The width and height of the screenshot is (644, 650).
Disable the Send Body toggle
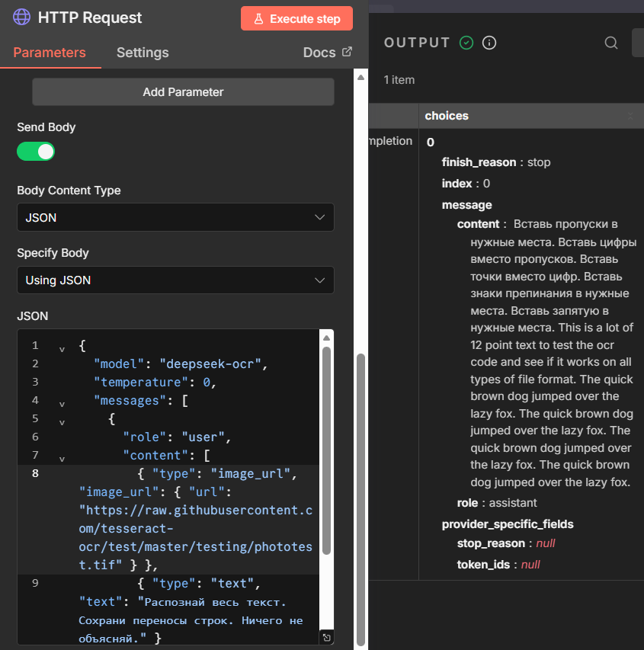click(36, 152)
